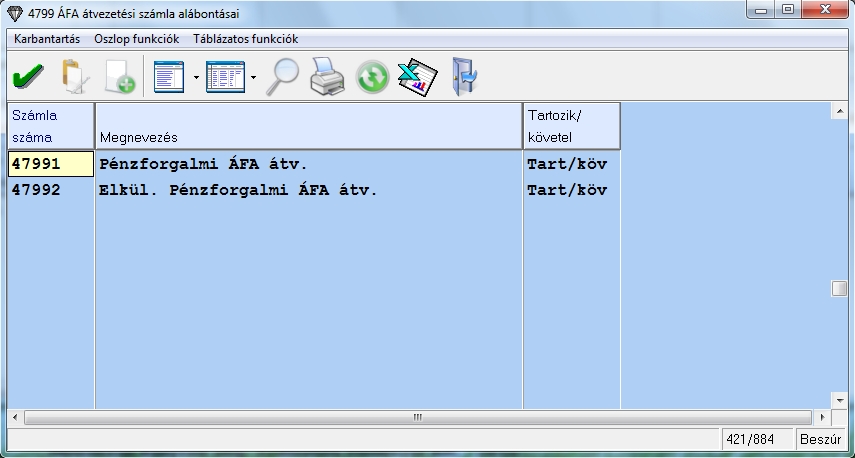
Task: Expand dropdown arrow beside column layout icon
Action: click(x=253, y=77)
